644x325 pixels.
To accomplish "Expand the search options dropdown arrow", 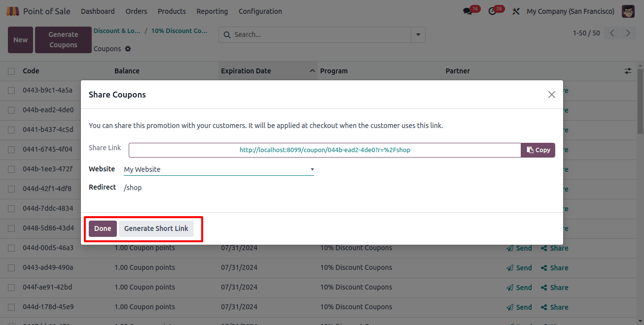I will tap(418, 34).
